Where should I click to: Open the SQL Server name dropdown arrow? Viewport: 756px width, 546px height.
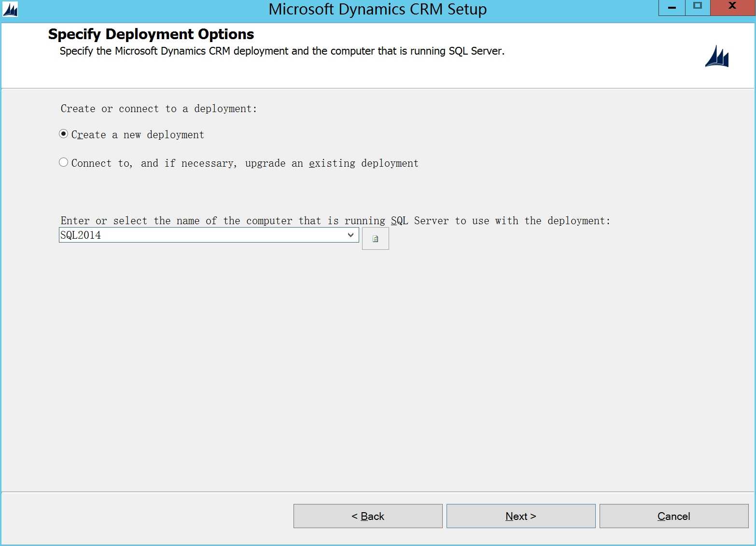[x=350, y=235]
